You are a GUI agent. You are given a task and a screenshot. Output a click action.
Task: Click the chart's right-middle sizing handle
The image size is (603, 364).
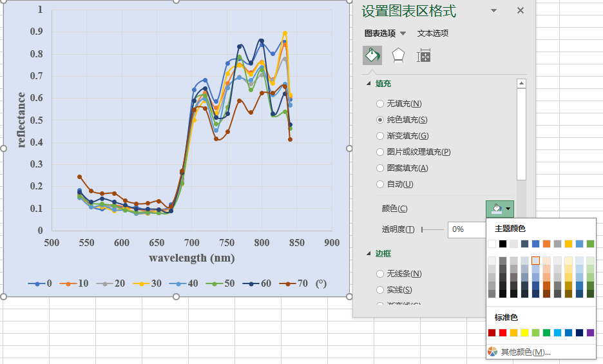pyautogui.click(x=349, y=149)
